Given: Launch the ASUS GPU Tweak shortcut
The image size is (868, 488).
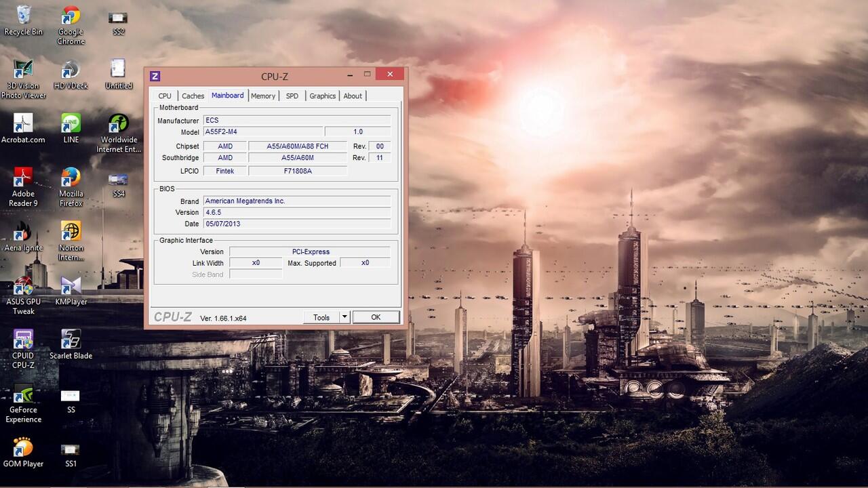Looking at the screenshot, I should click(x=23, y=296).
